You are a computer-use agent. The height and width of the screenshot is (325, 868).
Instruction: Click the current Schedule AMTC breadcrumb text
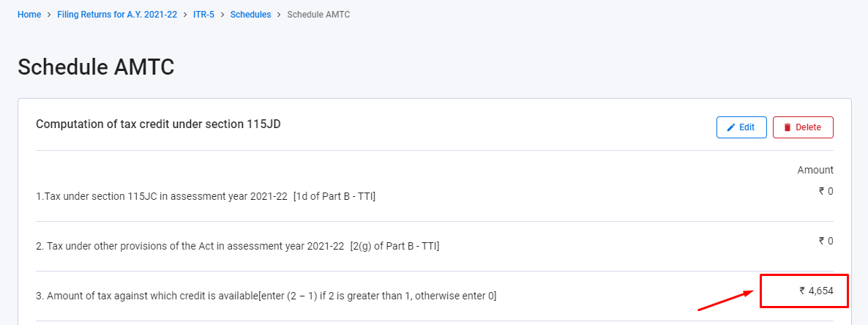319,15
